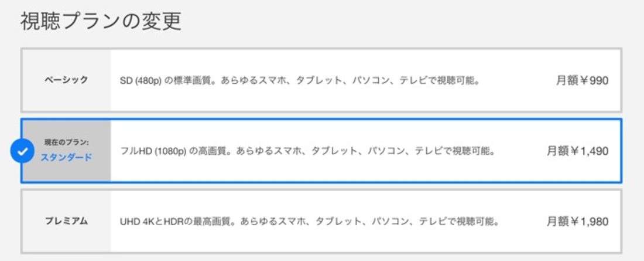Screen dimensions: 644x261
Task: Click the 月額￥990 price
Action: click(x=582, y=80)
